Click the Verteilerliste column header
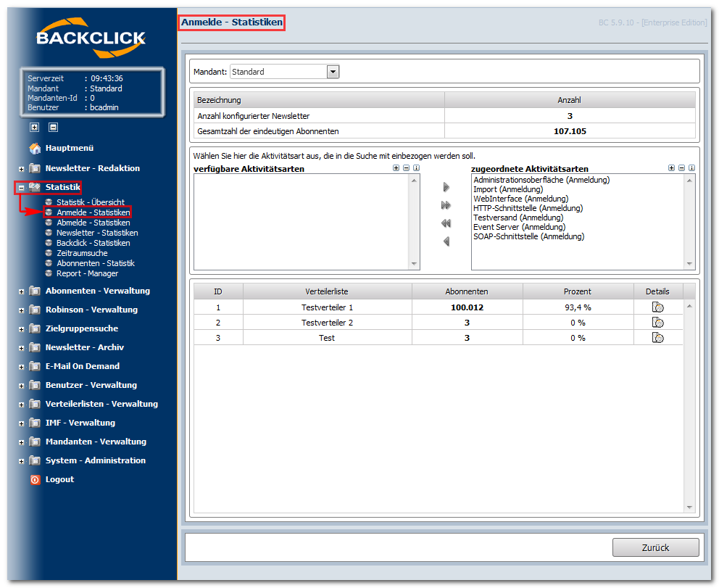 327,291
